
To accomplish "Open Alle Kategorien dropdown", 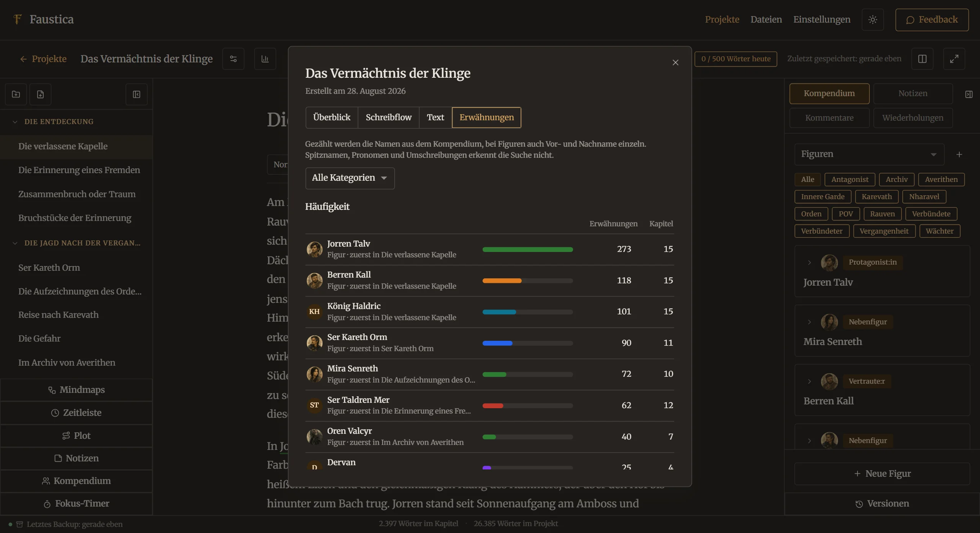I will [350, 178].
